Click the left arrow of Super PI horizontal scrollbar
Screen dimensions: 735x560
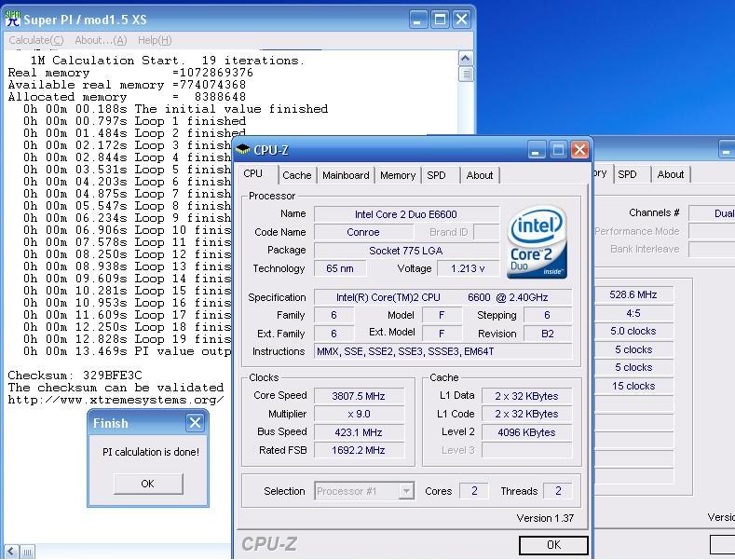[x=11, y=552]
